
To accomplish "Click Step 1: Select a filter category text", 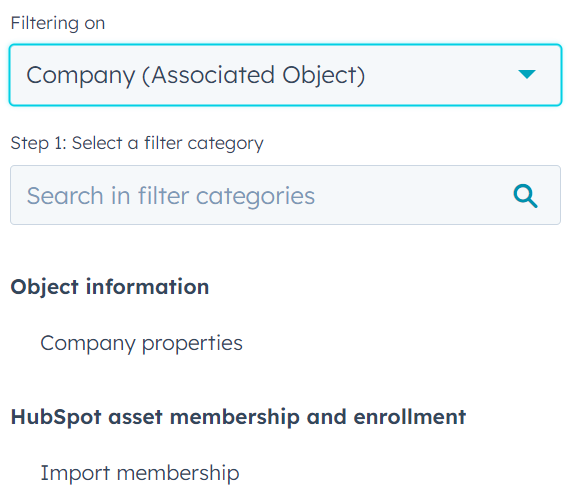I will coord(137,143).
